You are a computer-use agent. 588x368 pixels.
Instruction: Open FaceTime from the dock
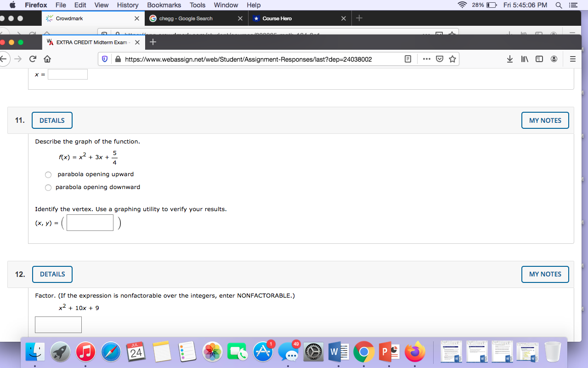237,352
